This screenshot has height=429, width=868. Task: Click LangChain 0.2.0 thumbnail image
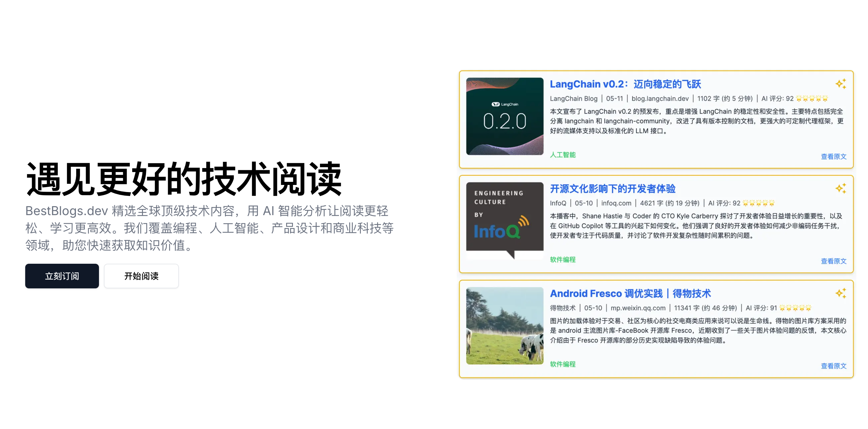click(504, 116)
